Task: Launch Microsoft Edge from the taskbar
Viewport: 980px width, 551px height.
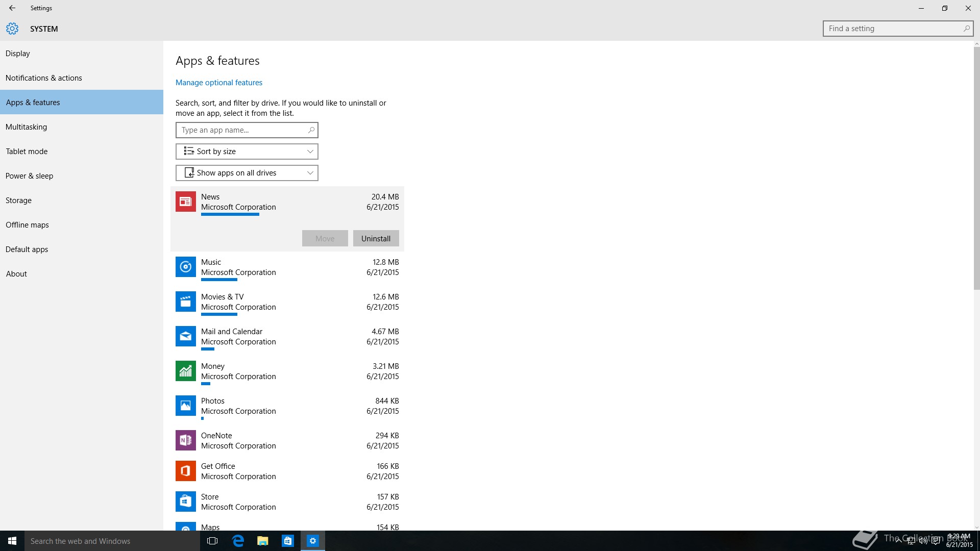Action: click(238, 541)
